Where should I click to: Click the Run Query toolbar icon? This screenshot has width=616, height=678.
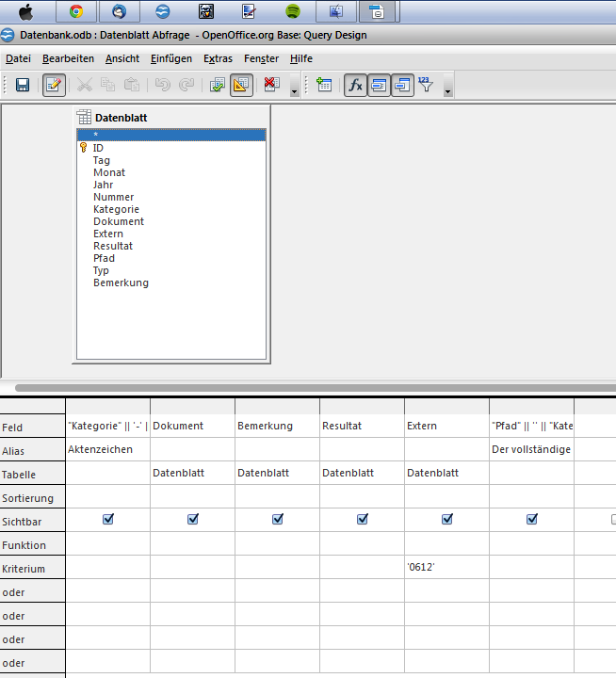coord(218,85)
